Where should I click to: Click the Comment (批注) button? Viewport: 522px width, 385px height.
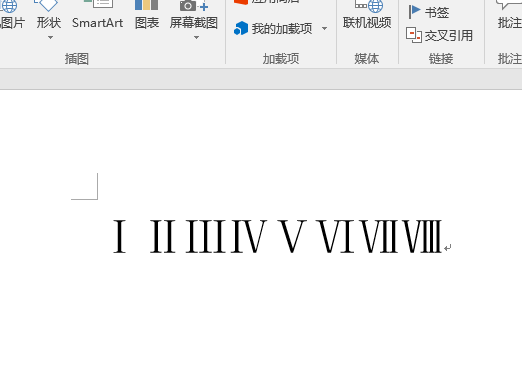point(509,16)
